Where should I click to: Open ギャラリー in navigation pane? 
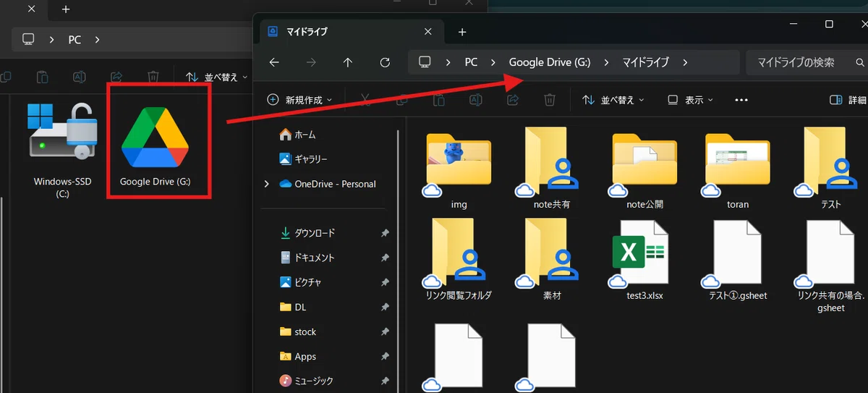tap(303, 159)
